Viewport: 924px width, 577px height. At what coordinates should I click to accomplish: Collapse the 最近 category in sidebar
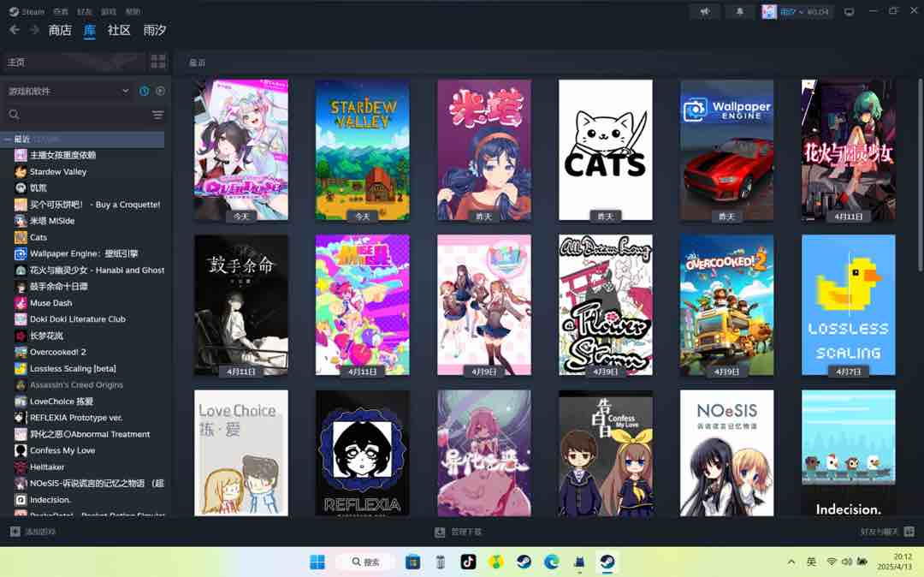(x=8, y=139)
